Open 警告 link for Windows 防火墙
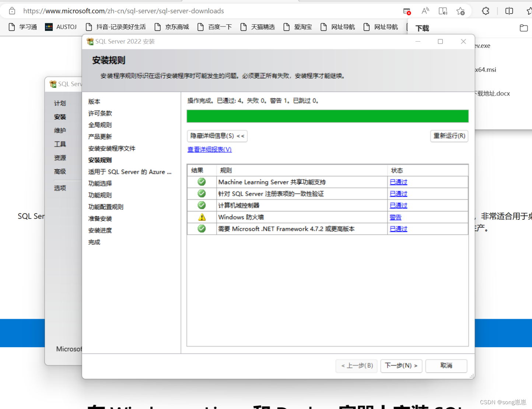 (x=395, y=217)
